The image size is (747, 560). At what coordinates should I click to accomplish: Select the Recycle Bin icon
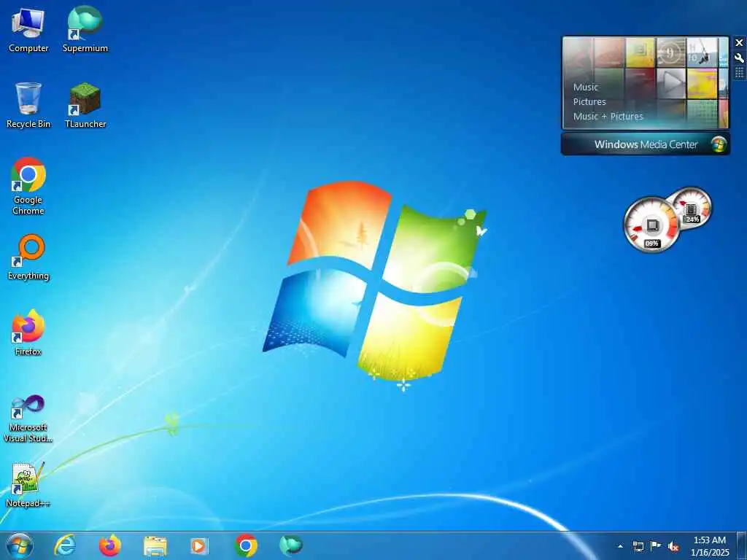click(28, 106)
